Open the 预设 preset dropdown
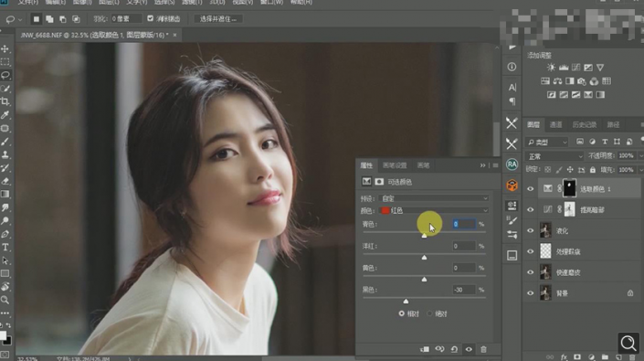This screenshot has width=644, height=361. click(434, 198)
